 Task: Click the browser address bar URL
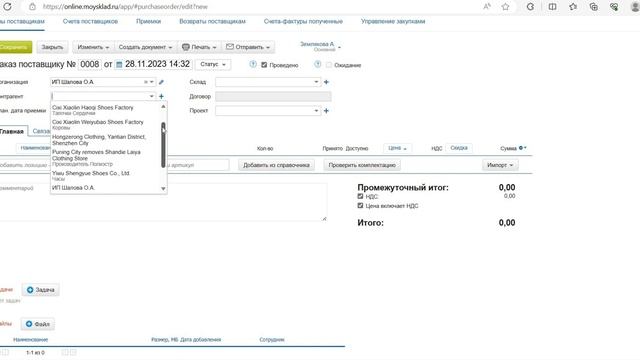125,7
